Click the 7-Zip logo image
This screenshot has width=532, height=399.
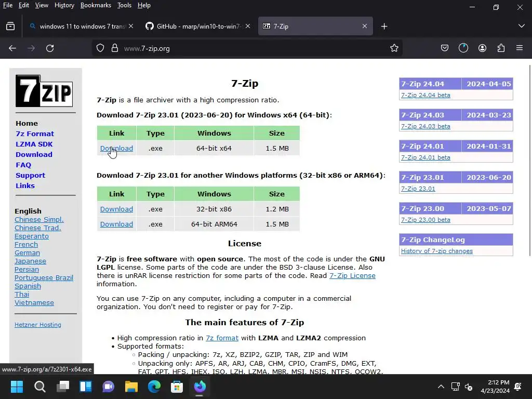point(44,91)
